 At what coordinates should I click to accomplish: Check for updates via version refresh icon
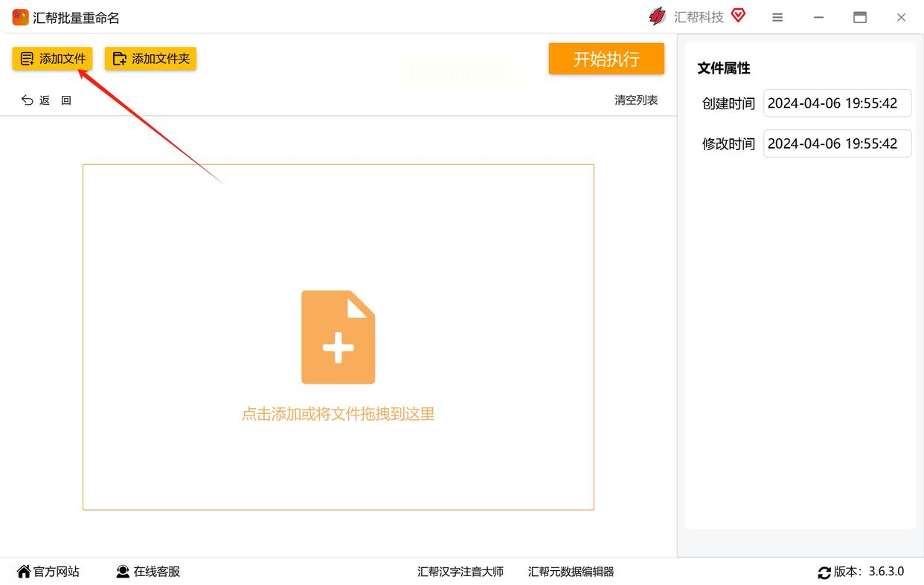coord(824,572)
